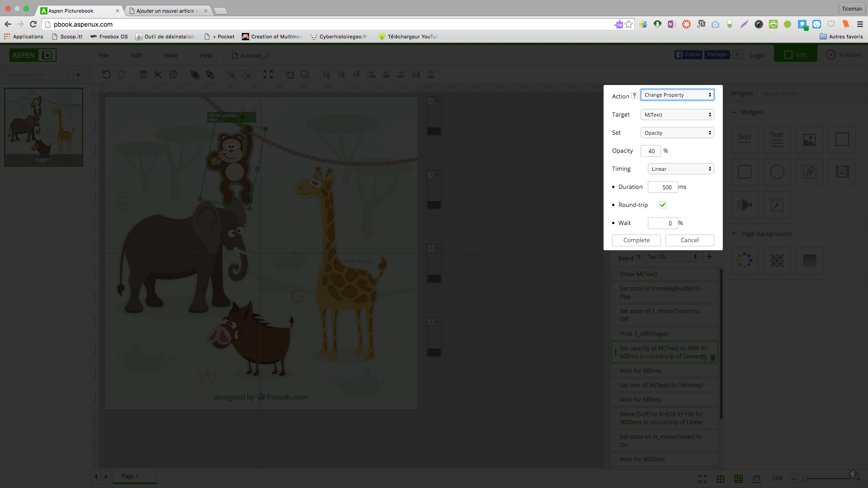Select the color wheel page background
This screenshot has height=488, width=868.
tap(744, 260)
